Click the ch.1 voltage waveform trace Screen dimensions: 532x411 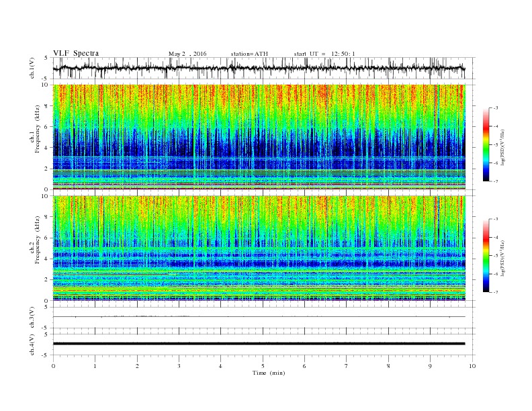pyautogui.click(x=259, y=68)
